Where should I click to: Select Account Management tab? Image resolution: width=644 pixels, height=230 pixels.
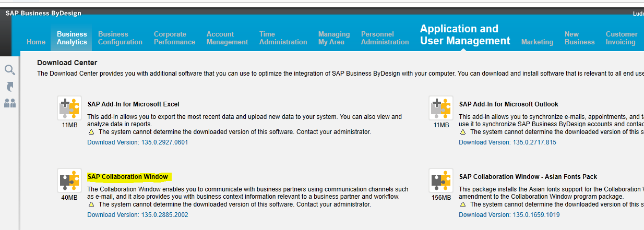[227, 38]
